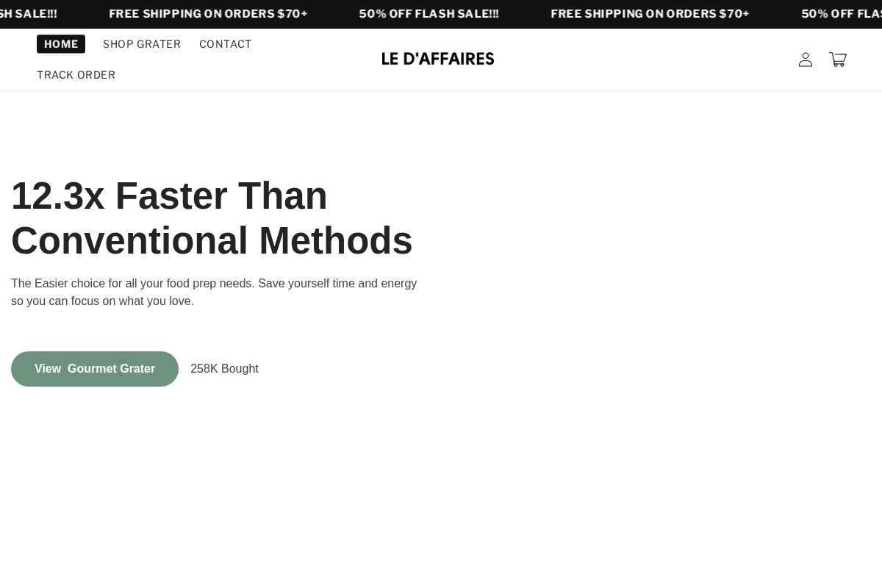Click the 12.3x Faster headline

pos(212,218)
